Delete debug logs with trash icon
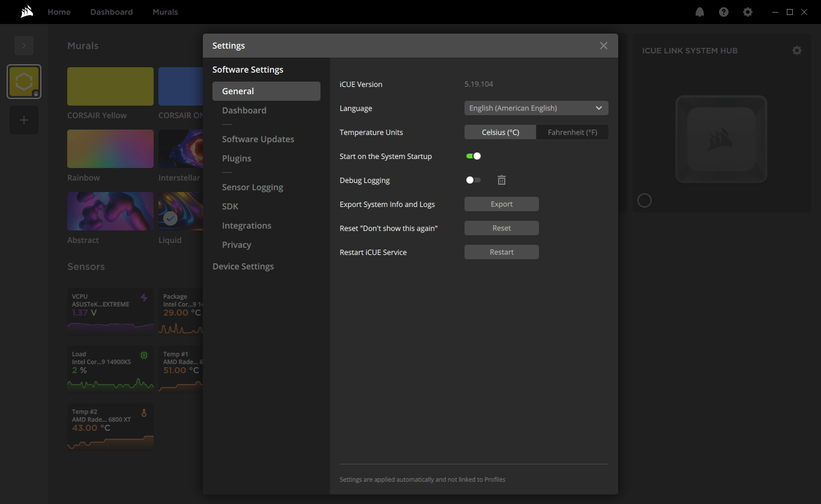This screenshot has height=504, width=821. pyautogui.click(x=502, y=180)
